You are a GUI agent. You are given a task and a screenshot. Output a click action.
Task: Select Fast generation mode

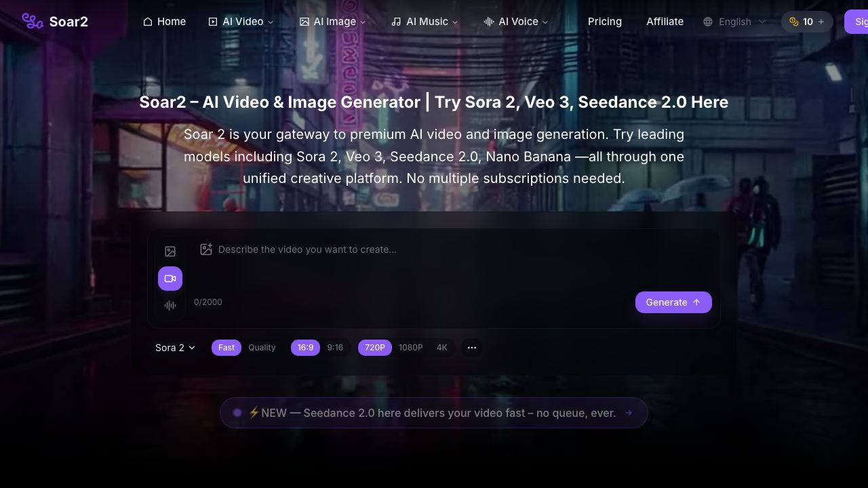[x=226, y=348]
